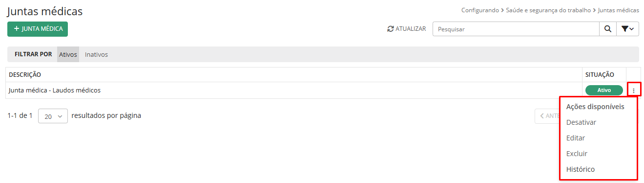Switch filter to Inativos

click(x=96, y=54)
